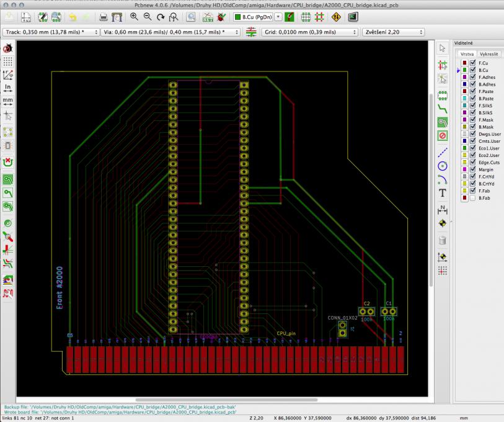This screenshot has height=422, width=504.
Task: Switch units to inches
Action: [8, 88]
